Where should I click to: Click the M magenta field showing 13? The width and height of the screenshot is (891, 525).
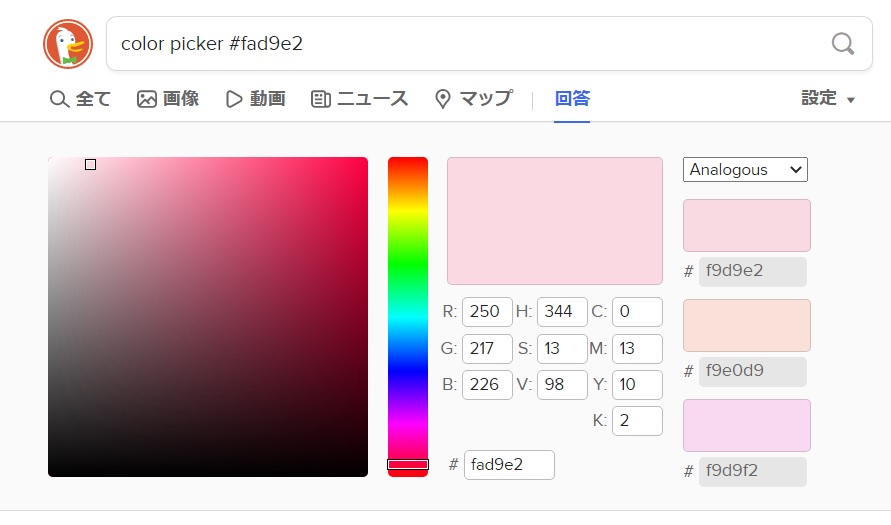tap(638, 349)
